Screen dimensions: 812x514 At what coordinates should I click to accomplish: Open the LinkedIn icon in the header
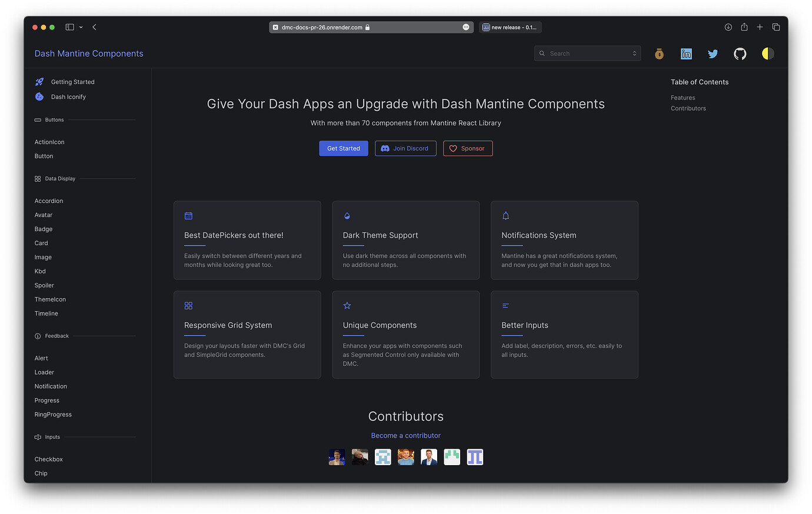686,54
